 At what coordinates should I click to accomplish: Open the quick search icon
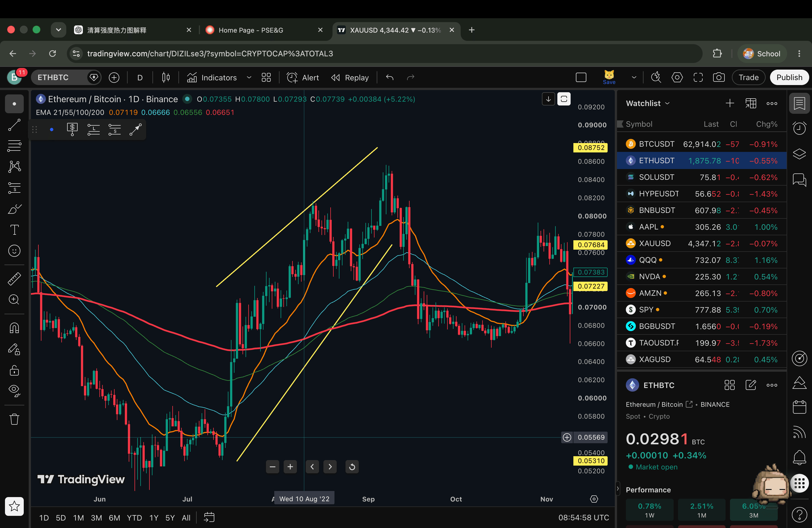pos(656,77)
